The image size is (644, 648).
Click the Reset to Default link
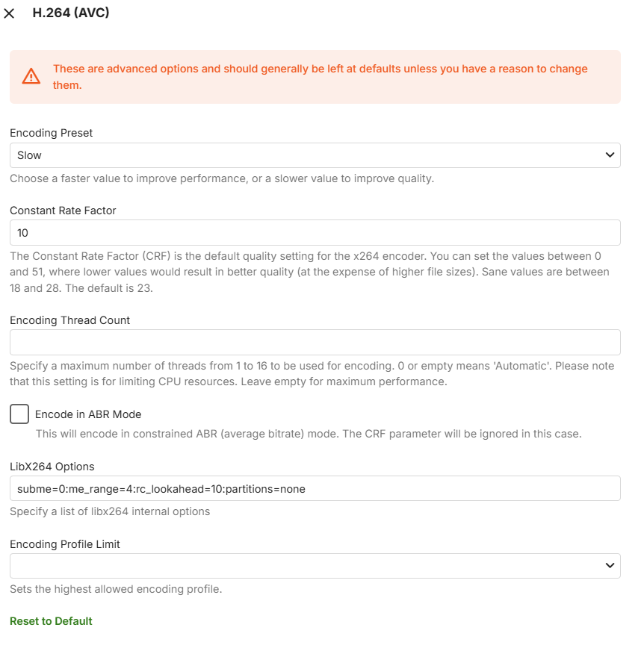51,621
